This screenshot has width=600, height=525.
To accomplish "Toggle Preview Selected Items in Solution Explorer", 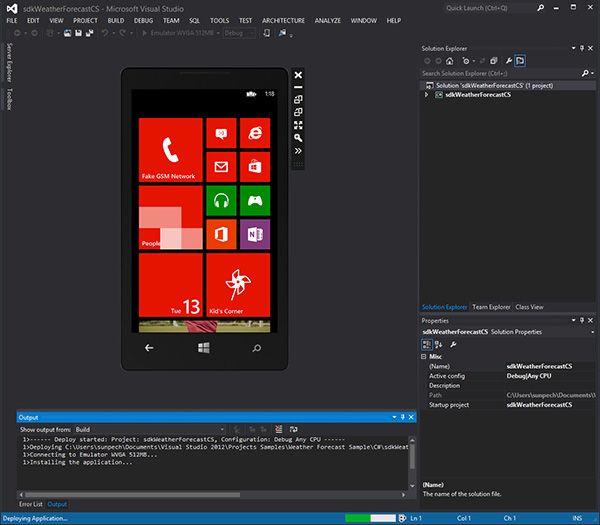I will pyautogui.click(x=520, y=61).
